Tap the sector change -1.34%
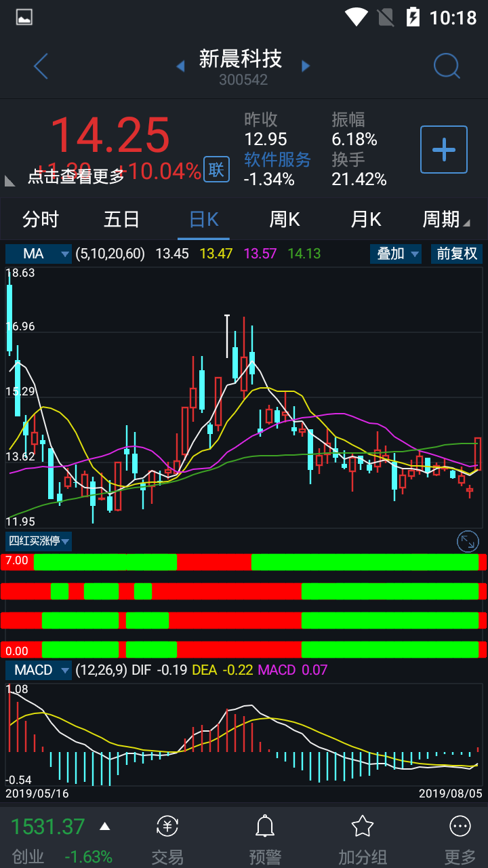 pos(270,179)
